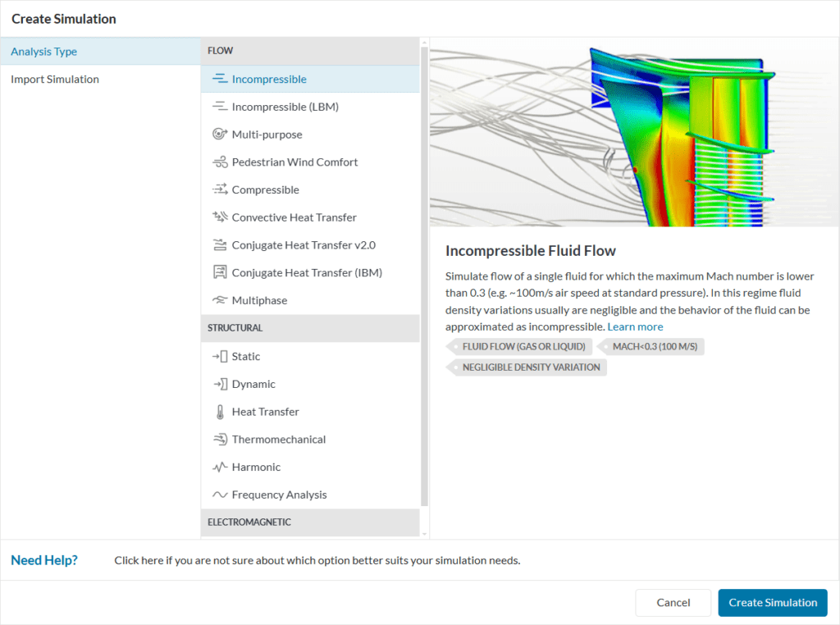The width and height of the screenshot is (840, 625).
Task: Collapse the STRUCTURAL category section
Action: (310, 328)
